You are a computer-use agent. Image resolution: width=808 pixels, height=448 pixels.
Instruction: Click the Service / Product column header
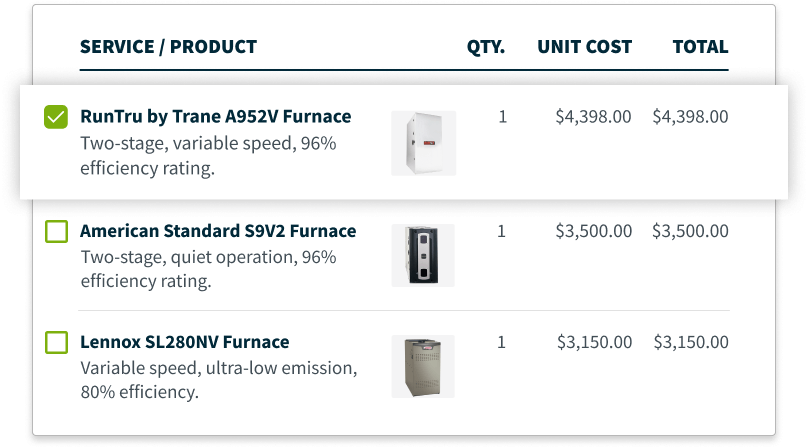point(168,47)
